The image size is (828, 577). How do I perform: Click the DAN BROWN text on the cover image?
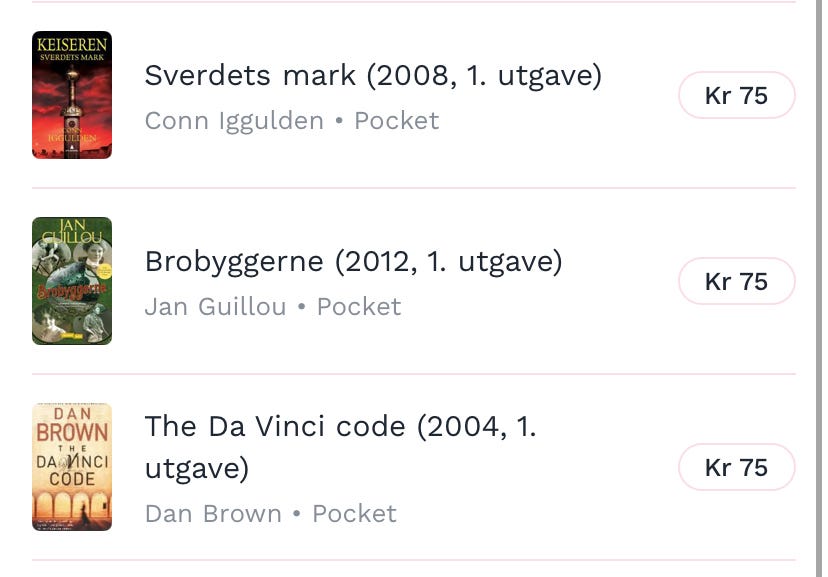72,425
